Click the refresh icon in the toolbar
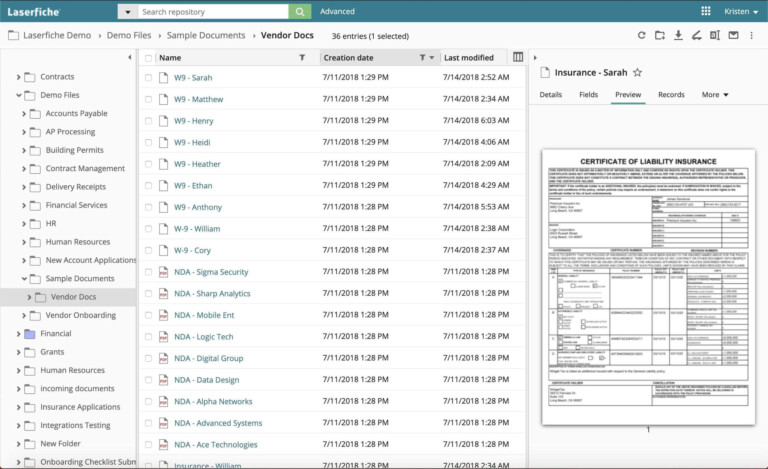Image resolution: width=768 pixels, height=469 pixels. (641, 35)
